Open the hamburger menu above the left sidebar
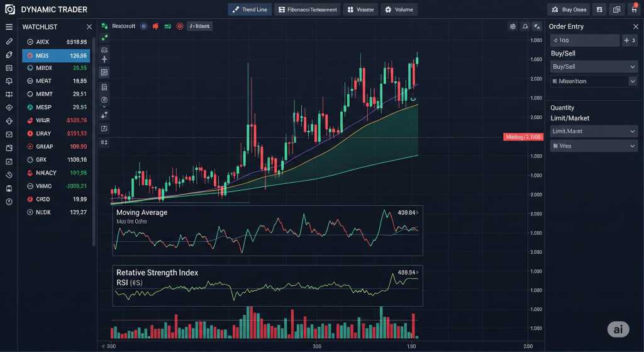The width and height of the screenshot is (644, 352). (x=9, y=26)
